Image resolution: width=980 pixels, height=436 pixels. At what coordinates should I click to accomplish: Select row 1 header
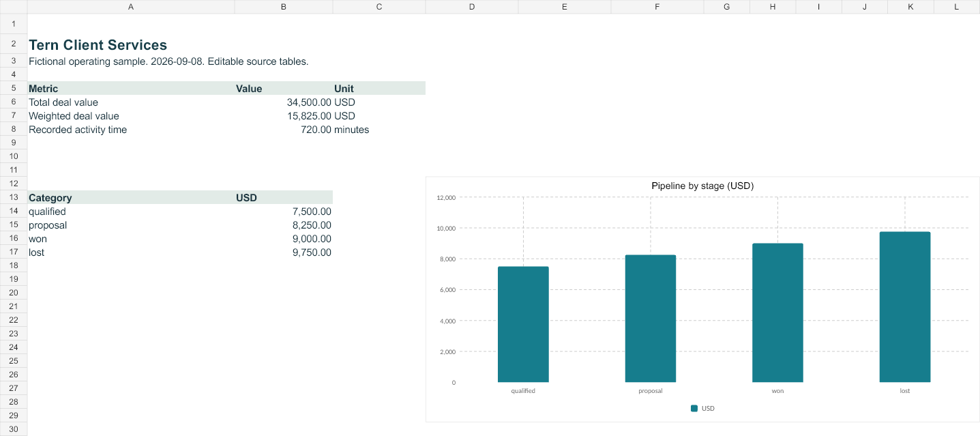(x=14, y=24)
